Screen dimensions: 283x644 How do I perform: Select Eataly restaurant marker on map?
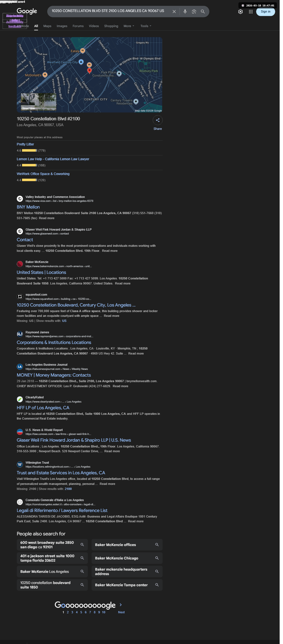[82, 51]
